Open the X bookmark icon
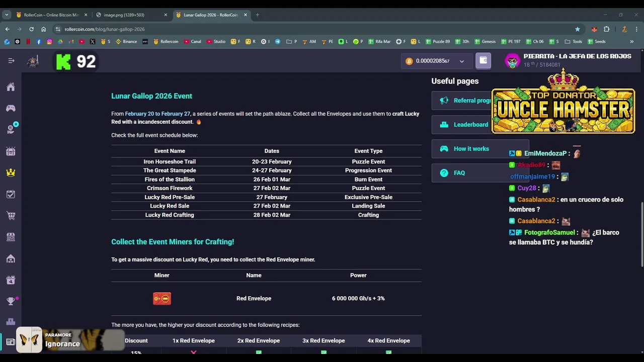 click(93, 42)
